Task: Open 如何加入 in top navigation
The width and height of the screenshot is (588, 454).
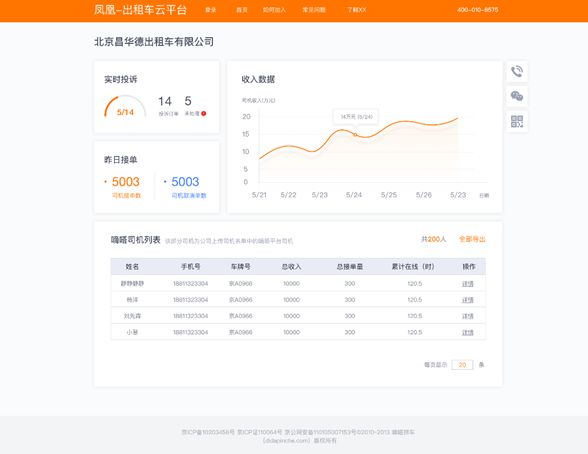Action: 274,10
